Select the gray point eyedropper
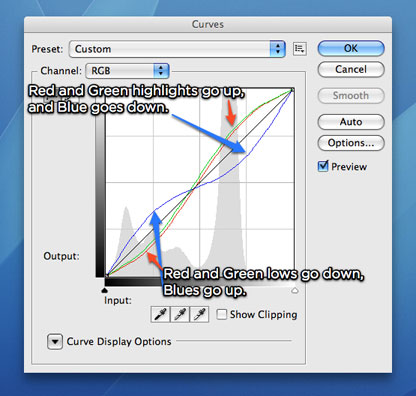Screen dimensions: 416x396 point(180,314)
